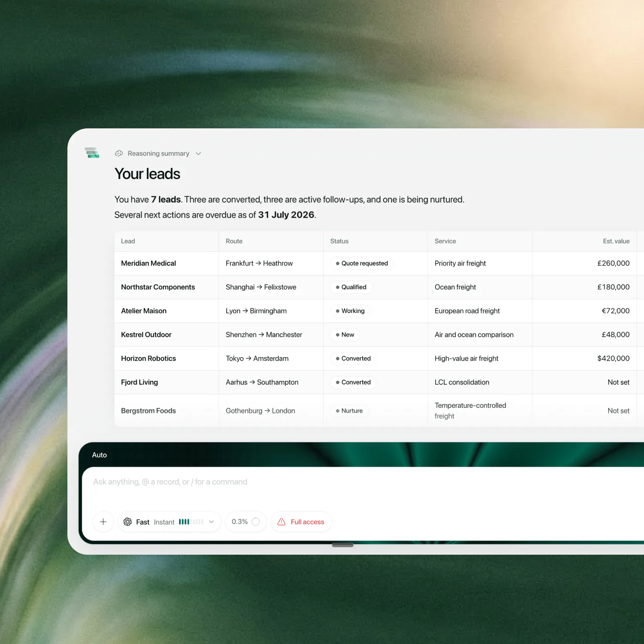Click the Auto mode label
This screenshot has height=644, width=644.
99,455
